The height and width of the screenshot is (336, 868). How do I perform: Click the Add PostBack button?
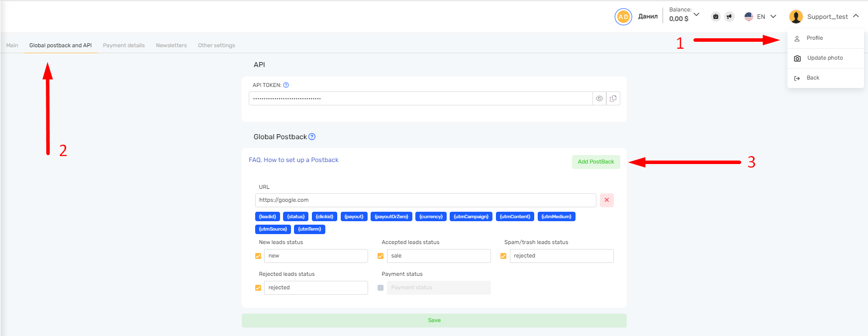pos(595,162)
